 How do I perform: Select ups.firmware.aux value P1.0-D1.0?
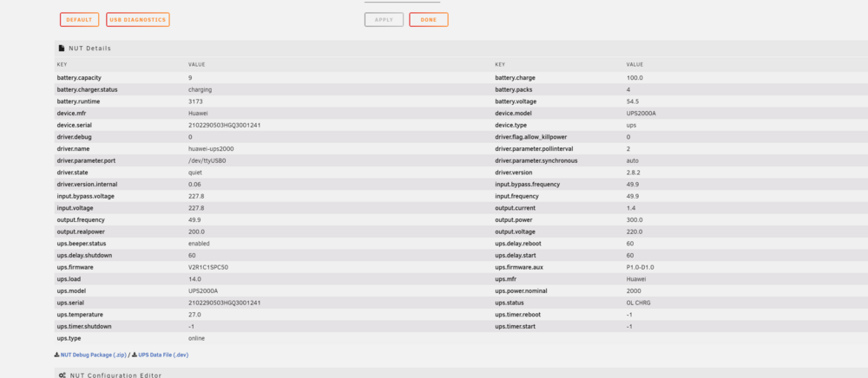pyautogui.click(x=641, y=267)
